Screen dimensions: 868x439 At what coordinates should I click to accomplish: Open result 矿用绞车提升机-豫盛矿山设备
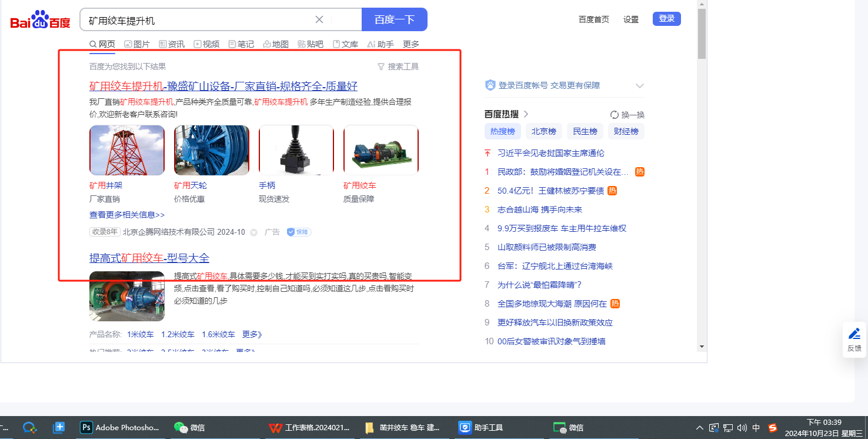[223, 86]
